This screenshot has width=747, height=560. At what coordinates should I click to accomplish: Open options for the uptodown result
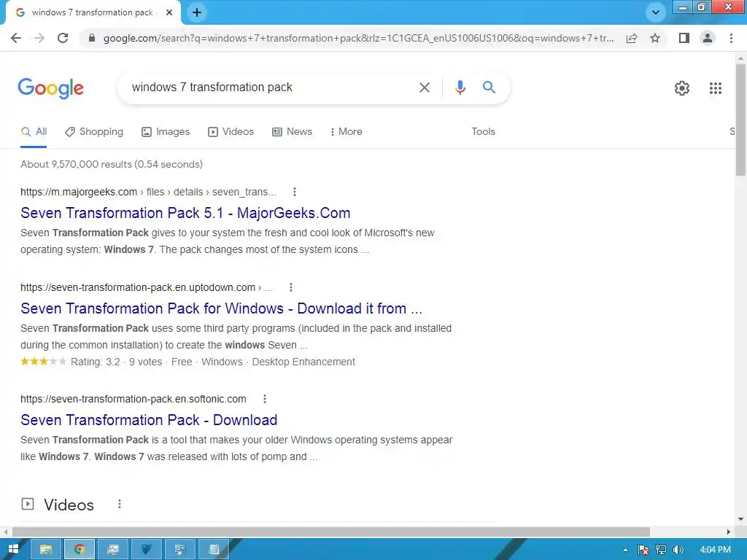click(x=290, y=287)
